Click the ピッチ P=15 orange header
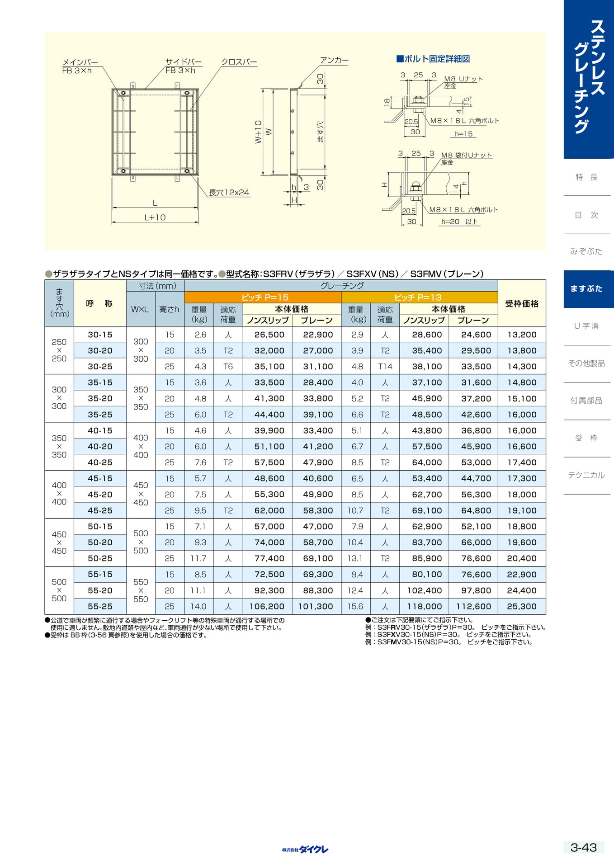This screenshot has width=614, height=868. 263,297
